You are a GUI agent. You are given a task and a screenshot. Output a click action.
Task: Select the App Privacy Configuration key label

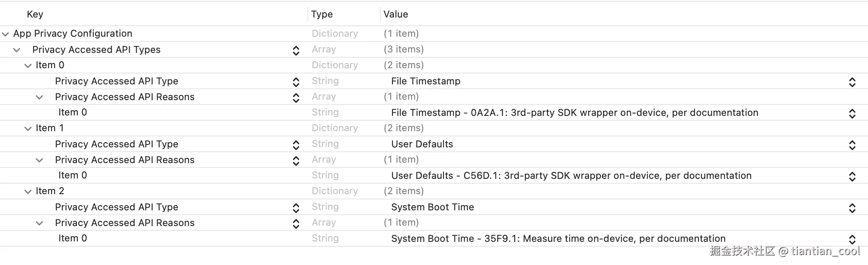click(72, 34)
